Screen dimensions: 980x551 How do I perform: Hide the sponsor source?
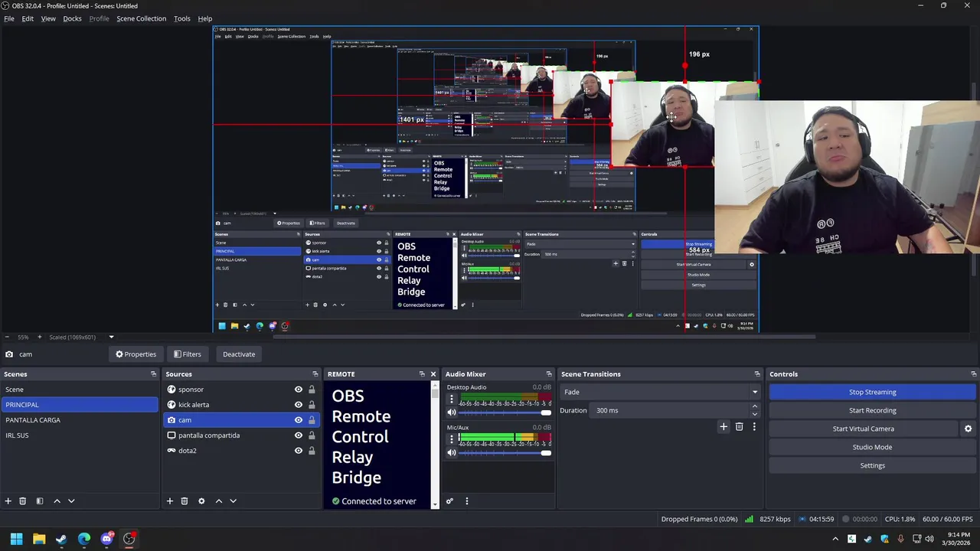pos(299,390)
